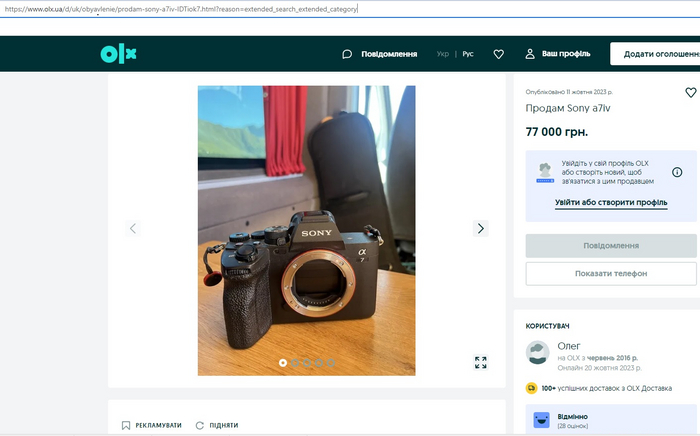Click the profile person icon

[x=530, y=54]
